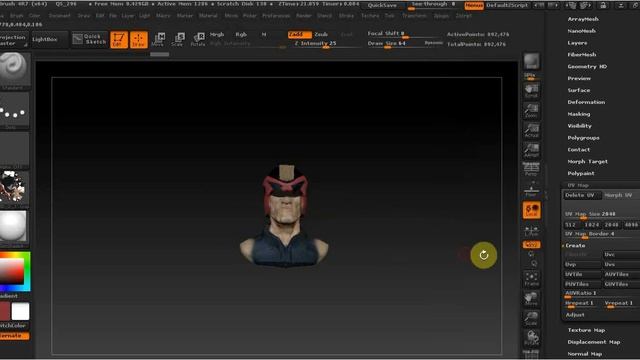Click the viewport Move navigation icon

pyautogui.click(x=531, y=299)
